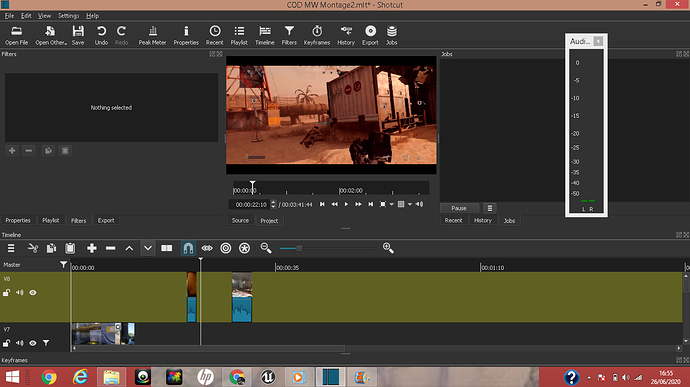Click the timeline zoom slider
This screenshot has width=690, height=387.
click(x=327, y=248)
